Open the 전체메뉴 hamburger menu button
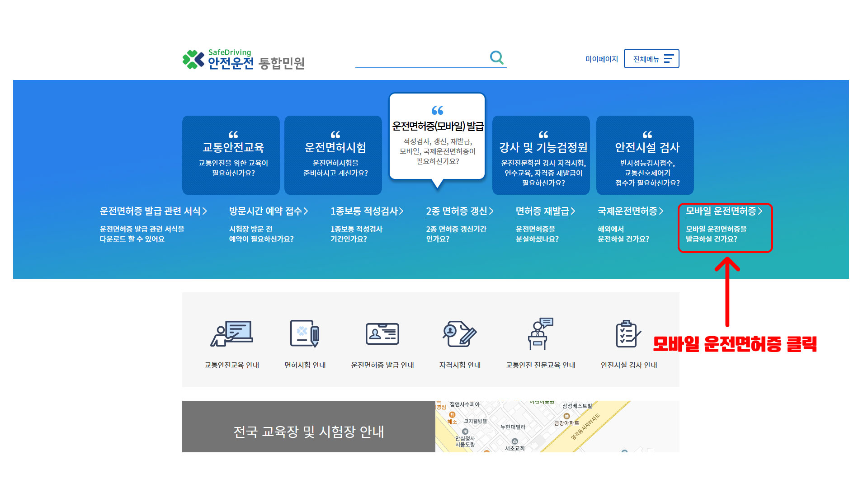 point(651,59)
